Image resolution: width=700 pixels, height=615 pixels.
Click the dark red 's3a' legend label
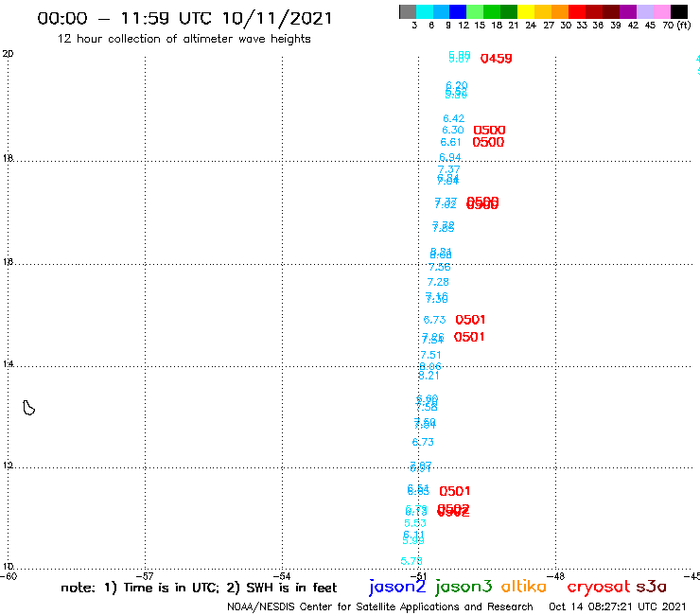(x=651, y=587)
